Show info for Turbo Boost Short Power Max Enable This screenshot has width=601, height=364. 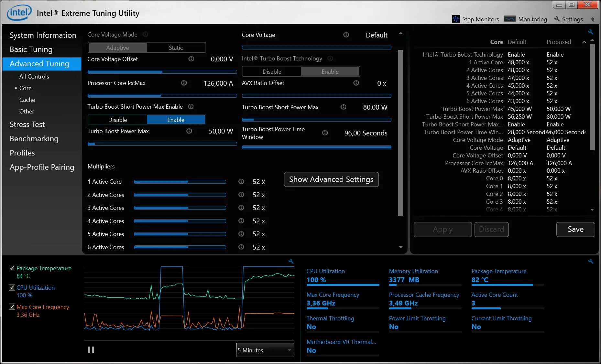click(191, 107)
